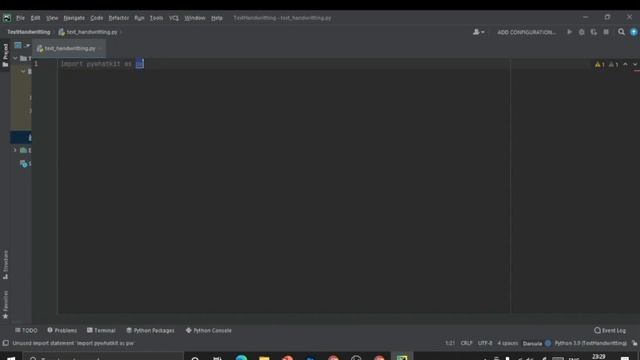Click the 4 spaces indent setting
The height and width of the screenshot is (360, 640).
[507, 343]
